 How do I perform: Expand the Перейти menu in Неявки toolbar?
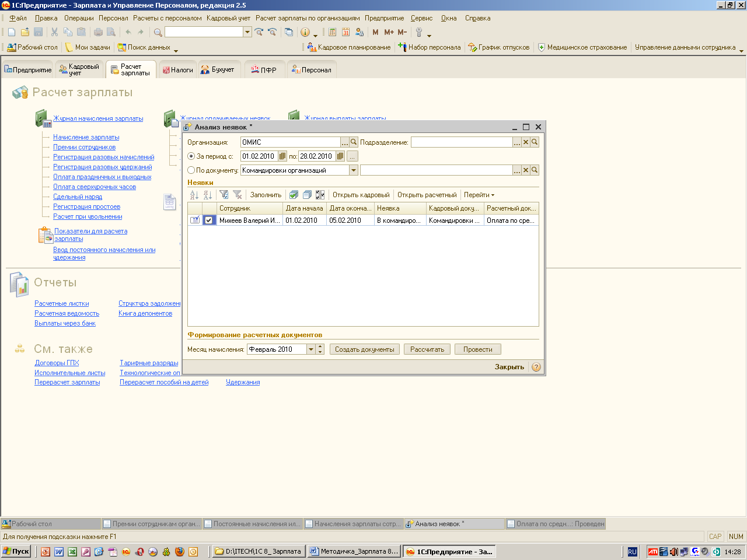pos(479,195)
